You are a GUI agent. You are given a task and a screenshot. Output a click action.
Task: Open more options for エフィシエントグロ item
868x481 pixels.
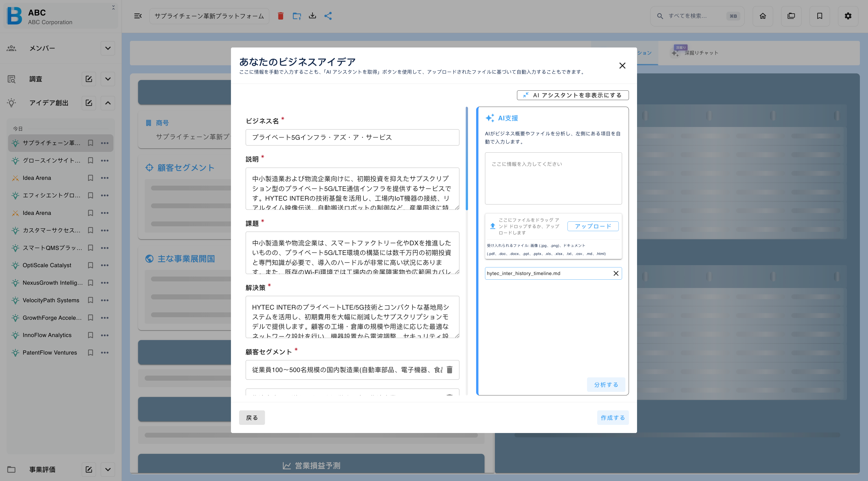[x=105, y=195]
